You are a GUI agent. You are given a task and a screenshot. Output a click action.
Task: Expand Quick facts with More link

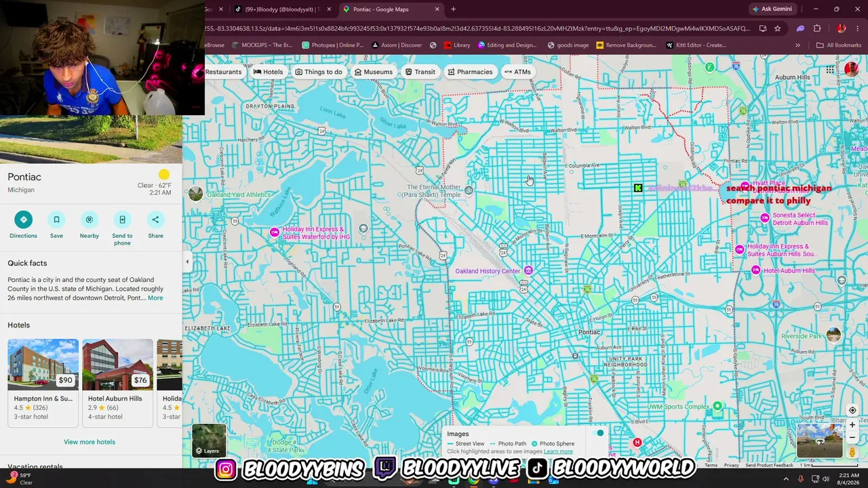tap(155, 298)
